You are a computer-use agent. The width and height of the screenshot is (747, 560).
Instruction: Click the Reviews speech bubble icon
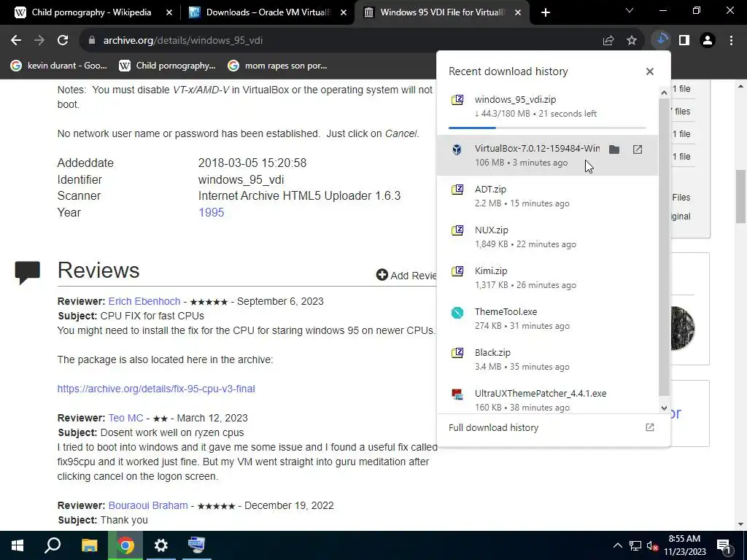[28, 273]
